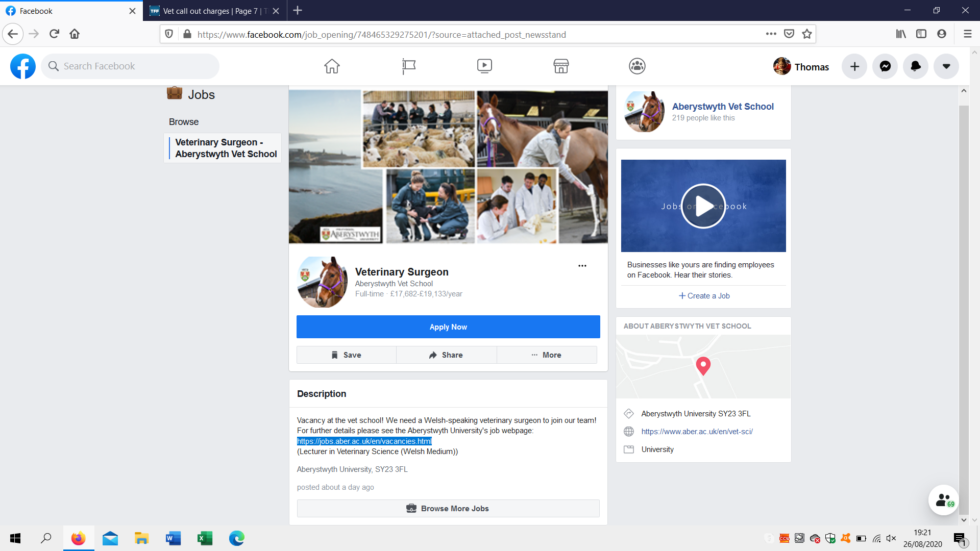Play the Jobs on Facebook video
Screen dimensions: 980x551
(703, 206)
